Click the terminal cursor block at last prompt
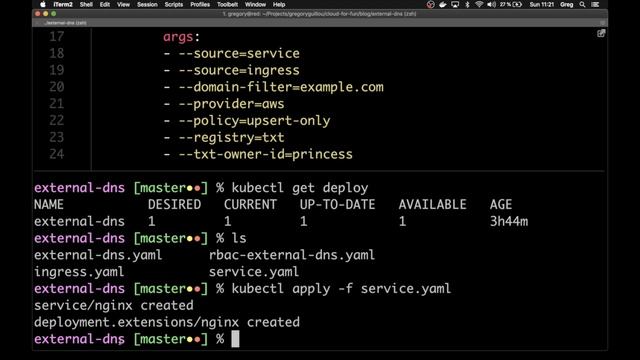The image size is (640, 360). 236,339
